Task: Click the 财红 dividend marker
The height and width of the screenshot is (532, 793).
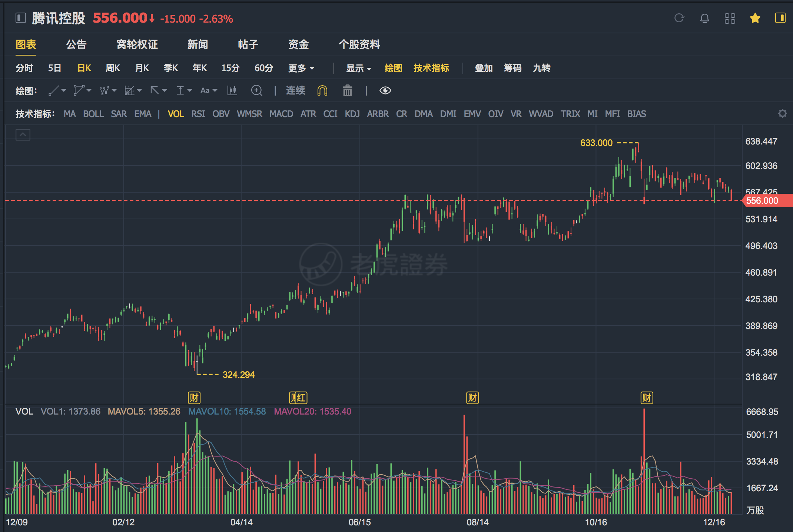Action: (298, 398)
